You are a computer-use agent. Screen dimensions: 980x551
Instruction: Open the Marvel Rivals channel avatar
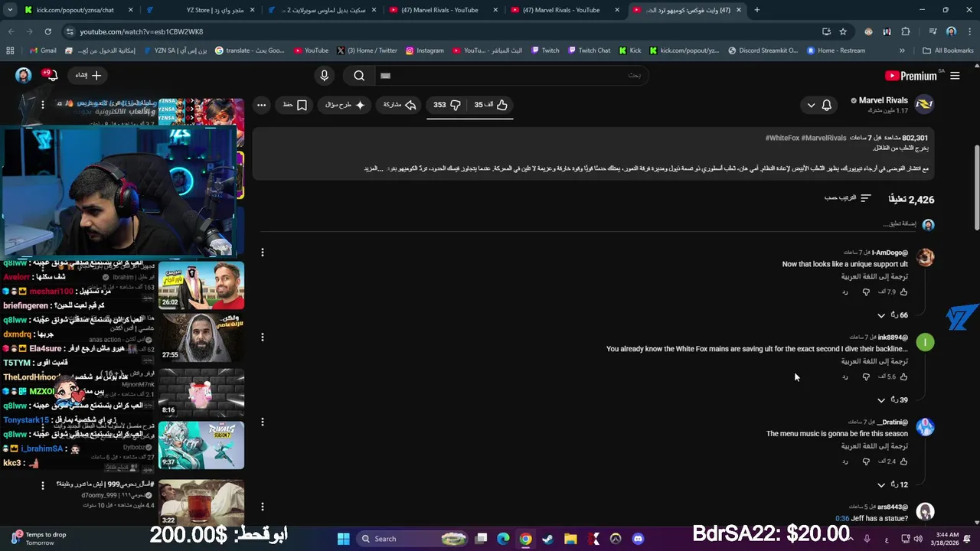pyautogui.click(x=924, y=105)
